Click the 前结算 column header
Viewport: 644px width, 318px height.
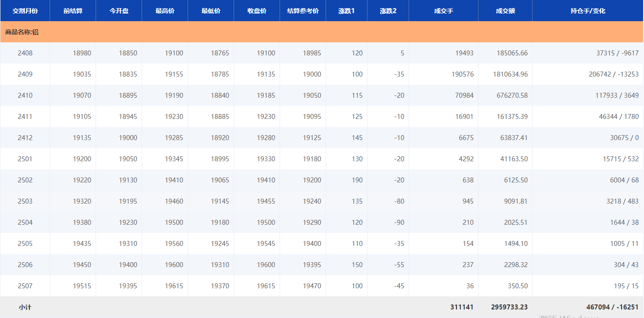tap(73, 11)
